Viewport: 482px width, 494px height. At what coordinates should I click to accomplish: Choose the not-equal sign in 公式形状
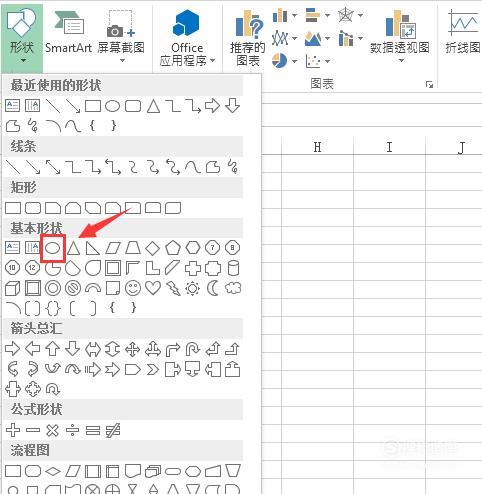click(x=113, y=430)
